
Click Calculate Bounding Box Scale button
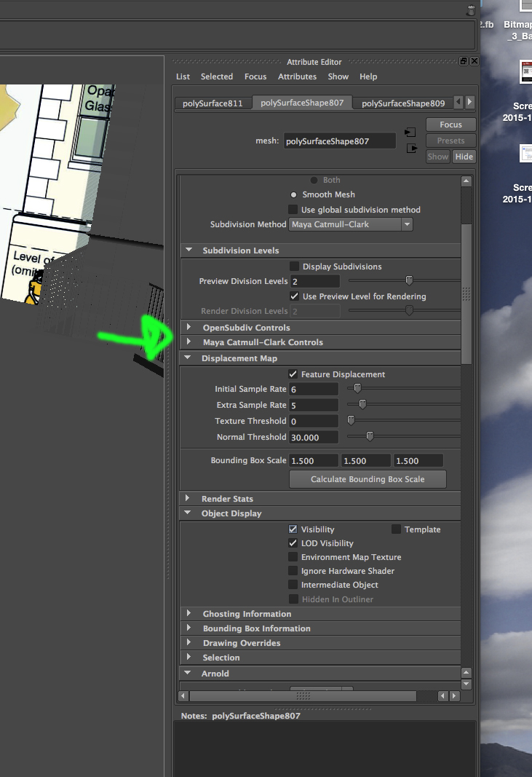(368, 479)
